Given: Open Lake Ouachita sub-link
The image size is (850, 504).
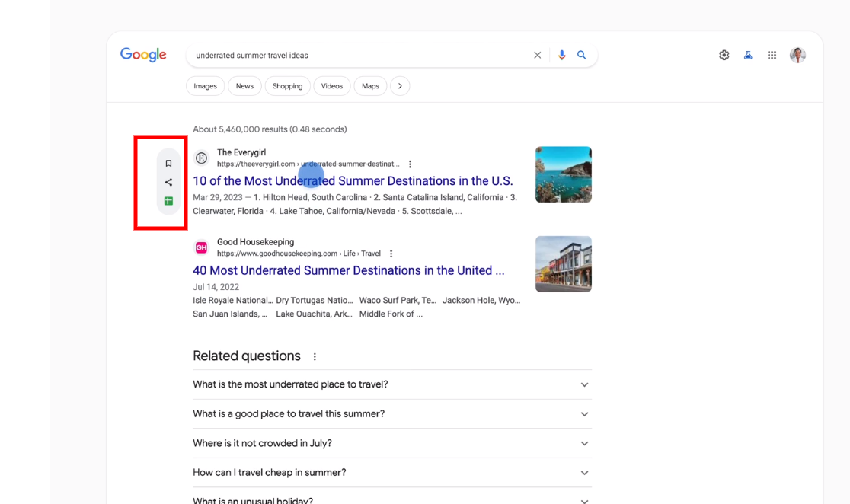Looking at the screenshot, I should (314, 314).
